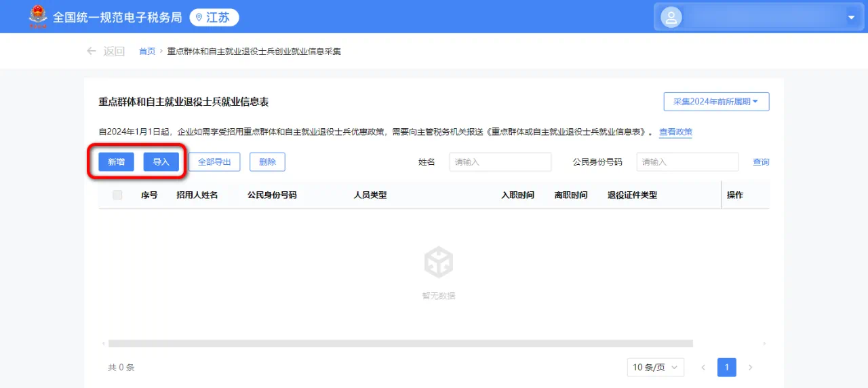Click the user avatar icon

[671, 18]
